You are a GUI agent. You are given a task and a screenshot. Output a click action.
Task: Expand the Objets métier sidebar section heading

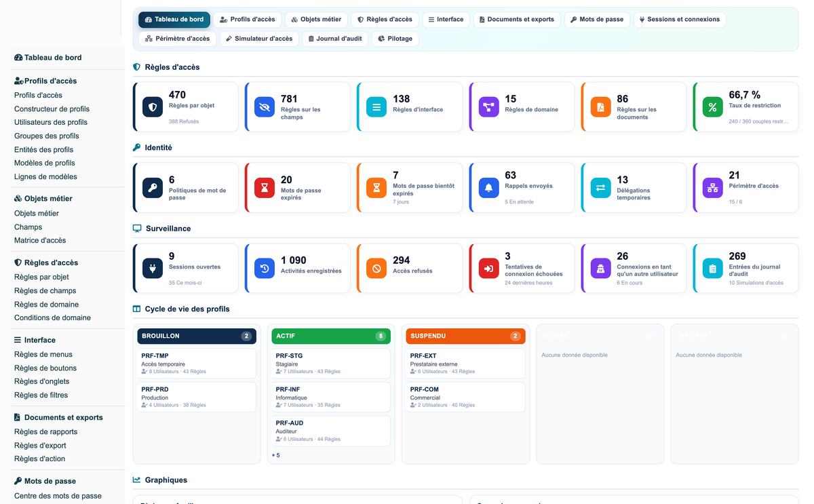tap(43, 199)
